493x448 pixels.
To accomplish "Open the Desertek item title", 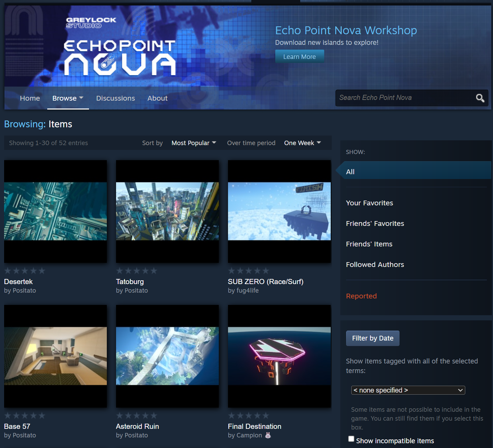I will click(x=18, y=282).
